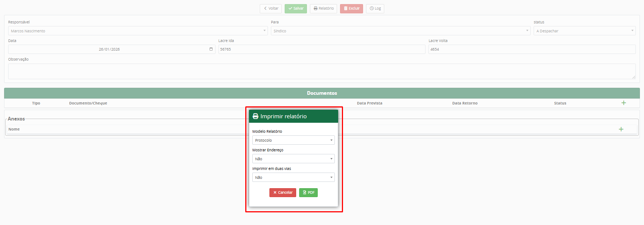
Task: Open the calendar picker in Data field
Action: click(x=211, y=49)
